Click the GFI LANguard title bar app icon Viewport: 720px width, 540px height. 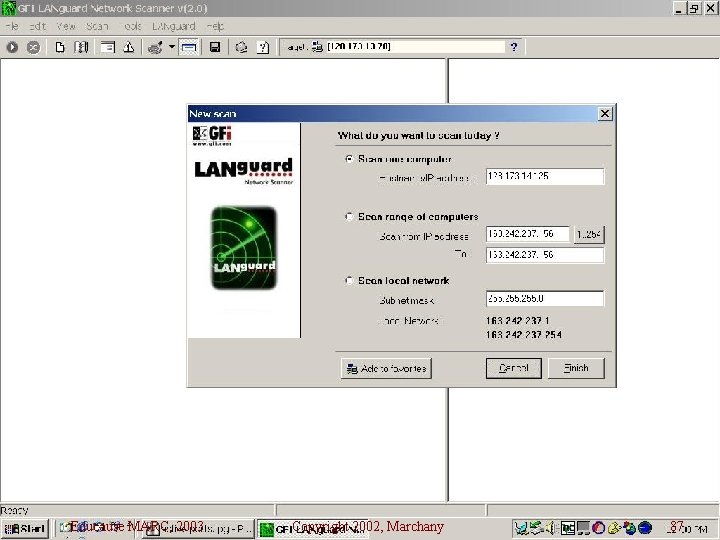[8, 8]
